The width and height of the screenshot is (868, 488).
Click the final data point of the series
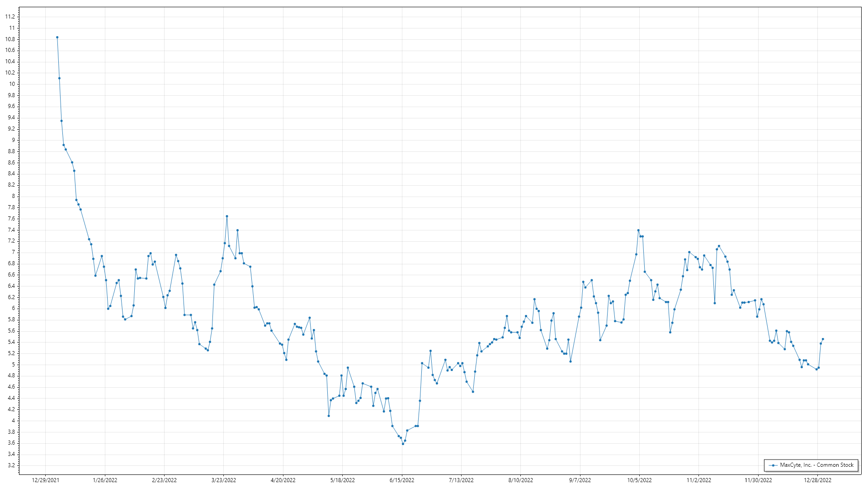coord(823,339)
